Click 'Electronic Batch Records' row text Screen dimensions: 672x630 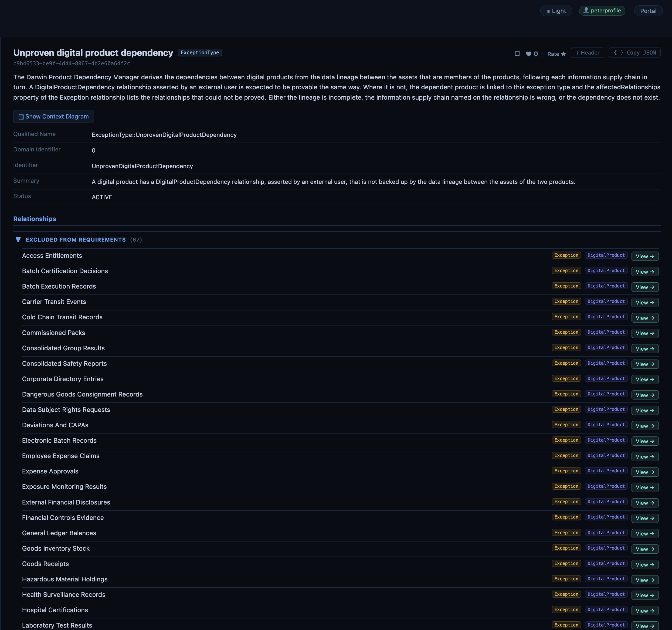coord(59,440)
